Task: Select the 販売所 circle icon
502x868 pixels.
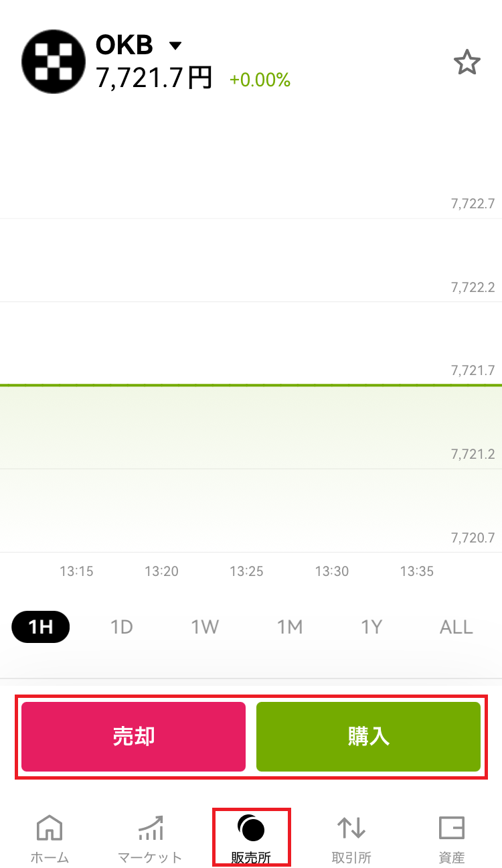Action: coord(251,828)
